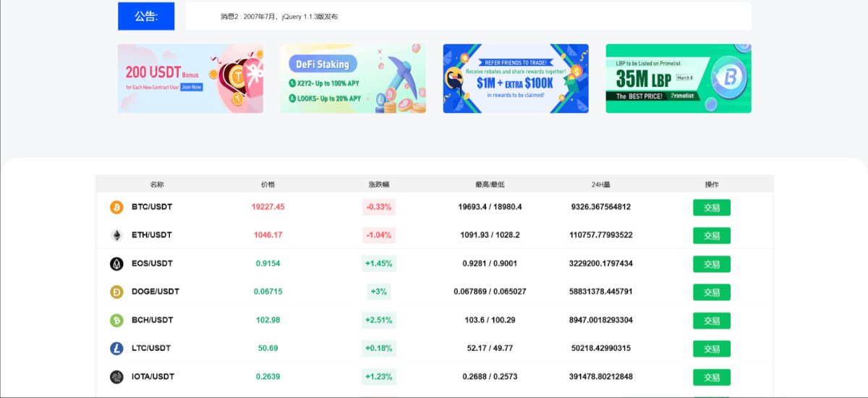Click the 交易 button for BTC/USDT
This screenshot has height=398, width=868.
click(712, 207)
